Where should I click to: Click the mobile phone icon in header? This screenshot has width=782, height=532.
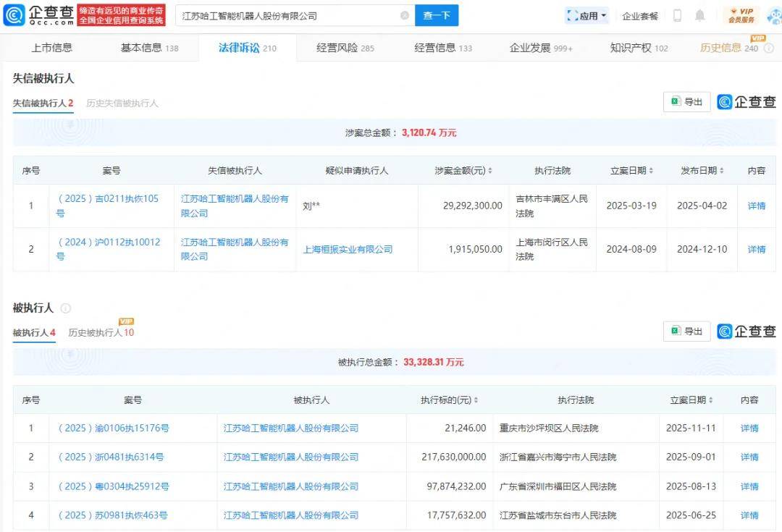(x=677, y=16)
